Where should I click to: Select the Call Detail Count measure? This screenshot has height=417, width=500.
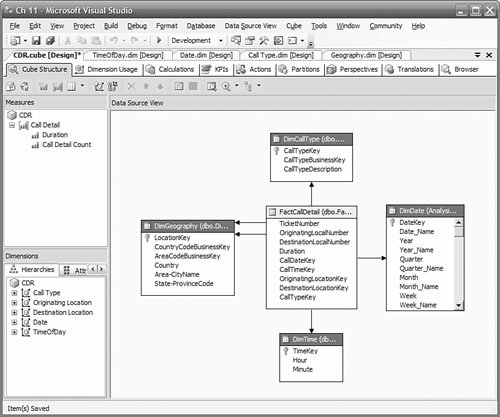[67, 145]
